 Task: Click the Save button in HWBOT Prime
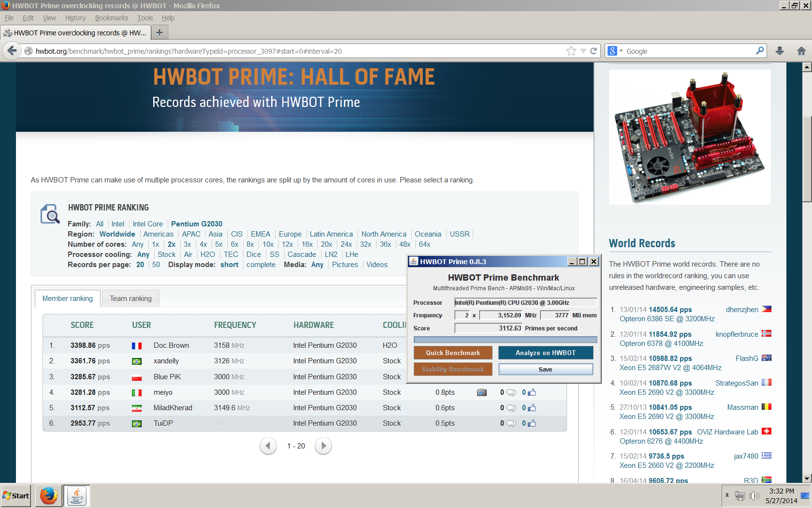[546, 369]
